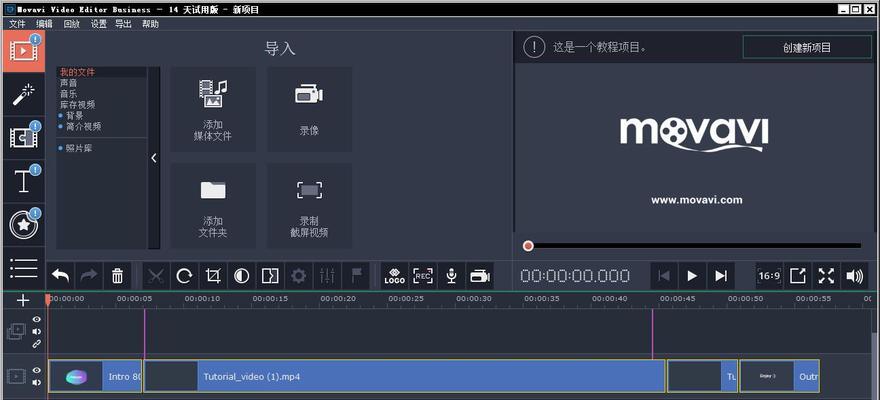This screenshot has height=400, width=880.
Task: Rotate the clip with rotate icon
Action: click(x=185, y=275)
